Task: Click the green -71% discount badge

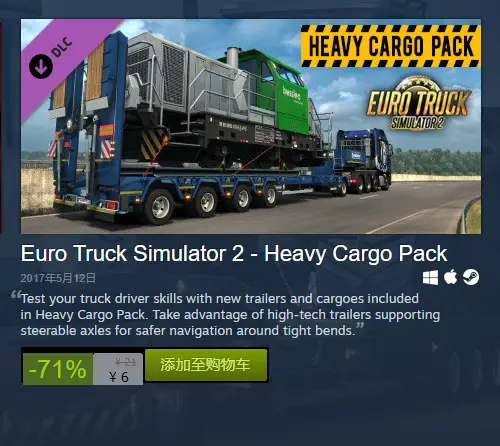Action: [58, 369]
